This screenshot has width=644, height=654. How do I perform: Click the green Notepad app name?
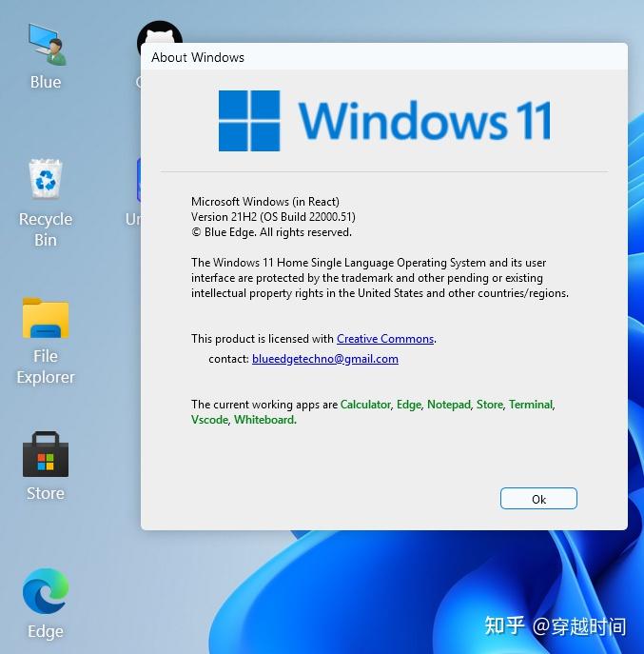pyautogui.click(x=449, y=405)
